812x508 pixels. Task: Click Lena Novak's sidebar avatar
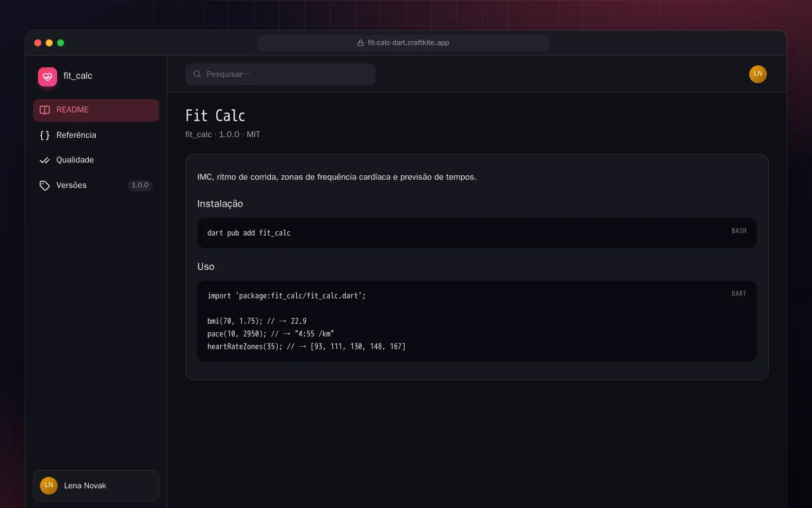pos(49,486)
